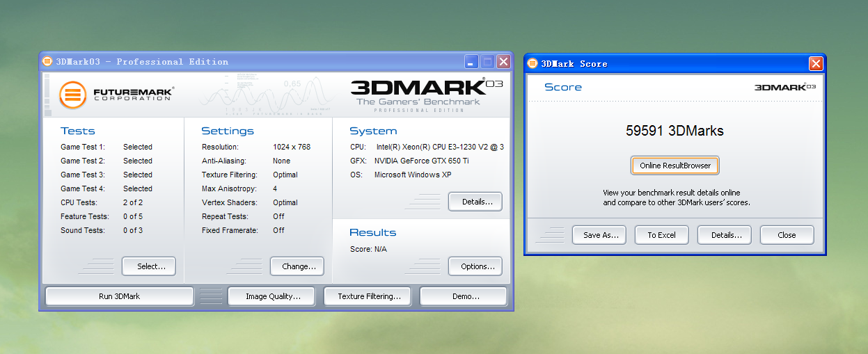This screenshot has height=354, width=868.
Task: Click the 3DMark Score window title icon
Action: pos(532,63)
